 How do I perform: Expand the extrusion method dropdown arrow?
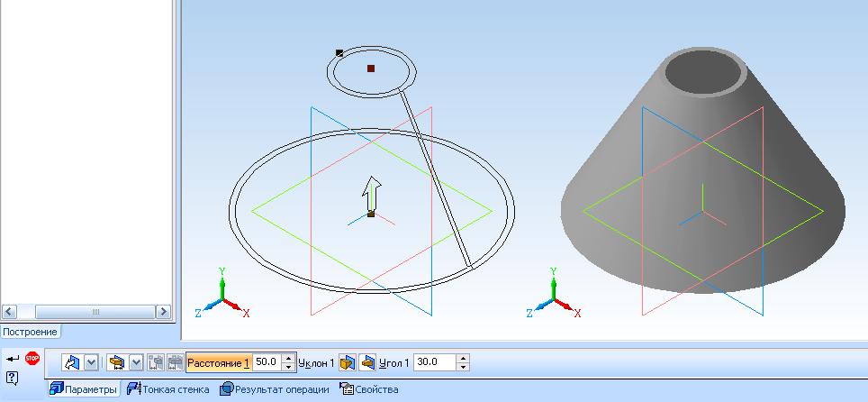pos(136,363)
